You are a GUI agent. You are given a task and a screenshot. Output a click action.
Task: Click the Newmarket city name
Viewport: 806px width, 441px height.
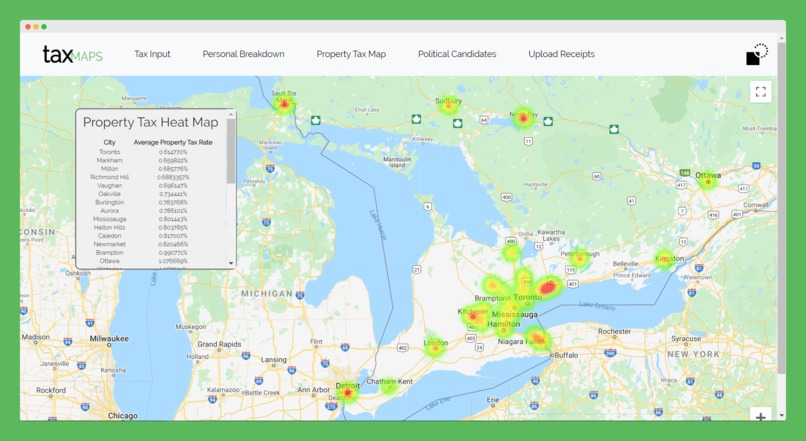(x=109, y=244)
